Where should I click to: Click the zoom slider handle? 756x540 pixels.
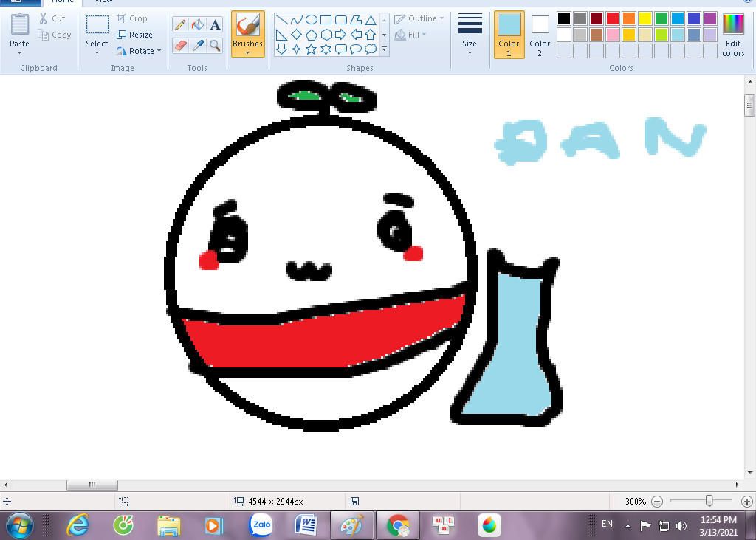(709, 501)
